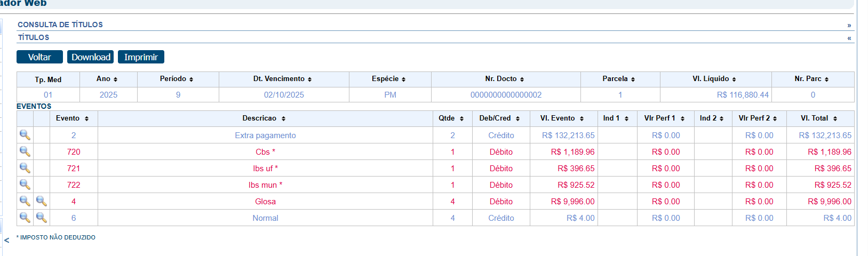
Task: Inspect Ibs mun event 722 details
Action: (x=25, y=185)
